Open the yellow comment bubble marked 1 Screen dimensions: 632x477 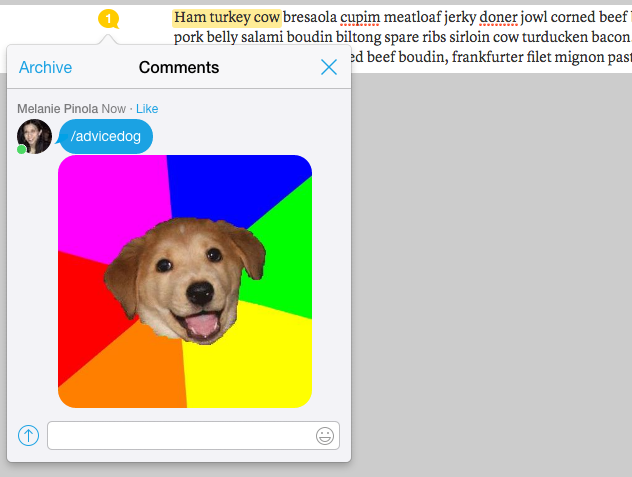(108, 19)
